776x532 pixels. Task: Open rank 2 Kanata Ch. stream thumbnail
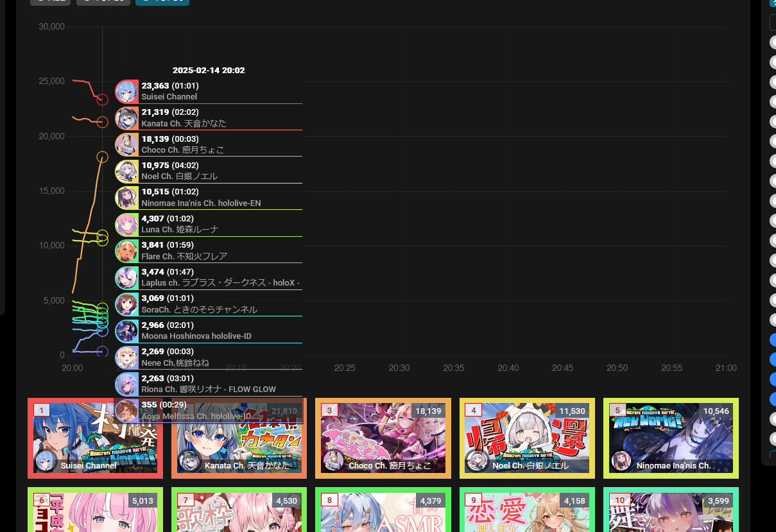[x=239, y=438]
